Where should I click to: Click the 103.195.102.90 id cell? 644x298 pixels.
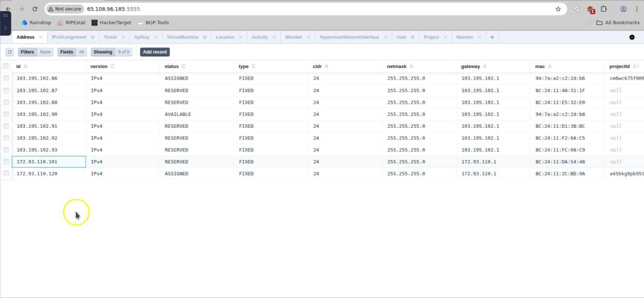pos(37,114)
